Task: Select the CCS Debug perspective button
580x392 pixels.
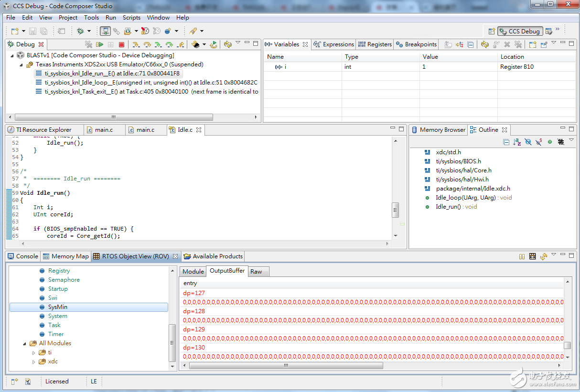Action: tap(519, 31)
